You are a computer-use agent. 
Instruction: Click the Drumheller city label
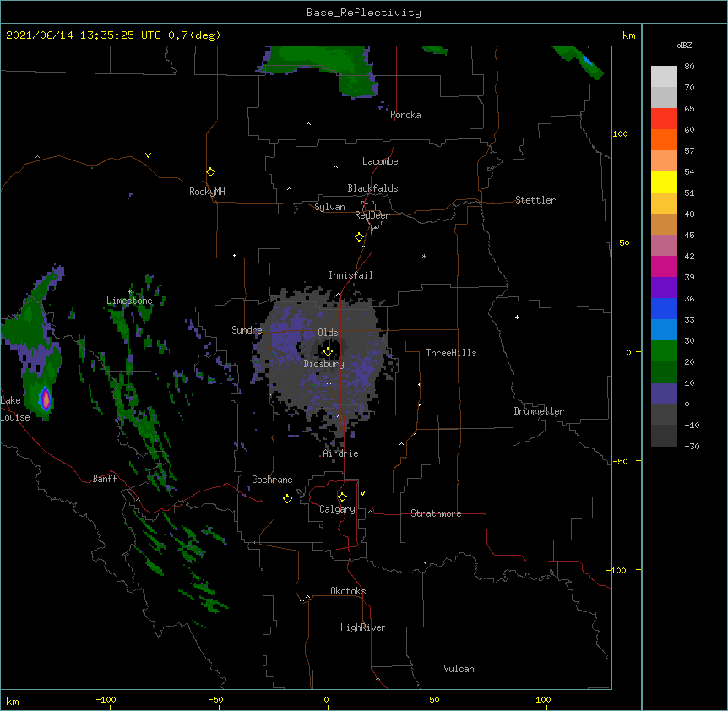point(539,411)
